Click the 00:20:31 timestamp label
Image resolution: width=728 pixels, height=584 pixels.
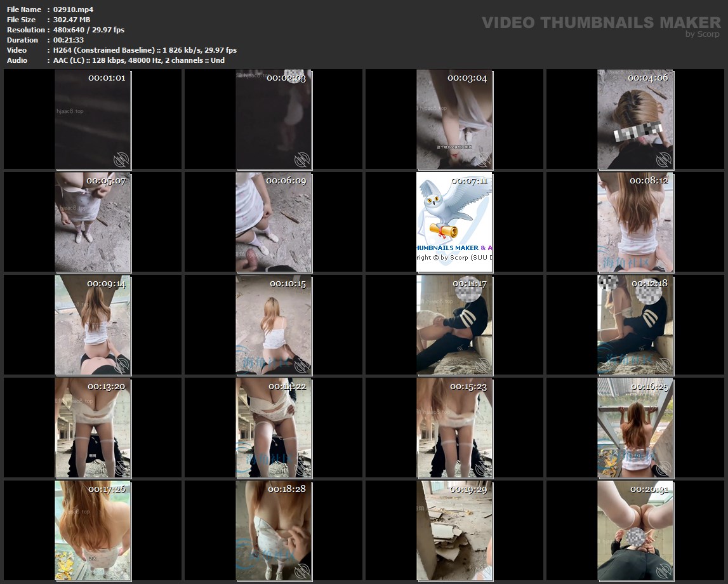pyautogui.click(x=648, y=489)
